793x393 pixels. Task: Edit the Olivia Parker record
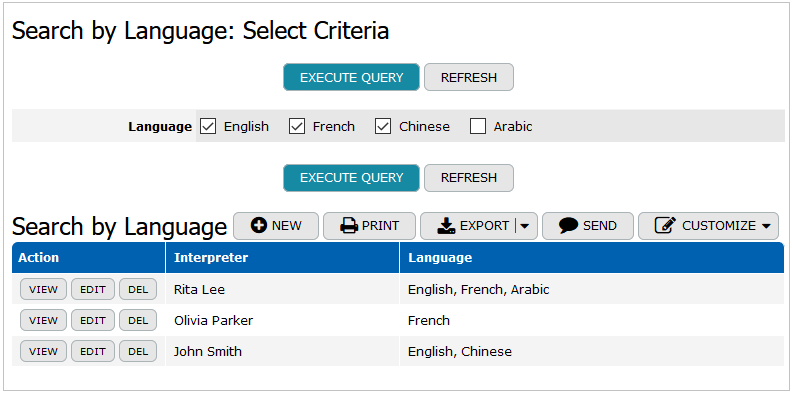click(x=93, y=320)
